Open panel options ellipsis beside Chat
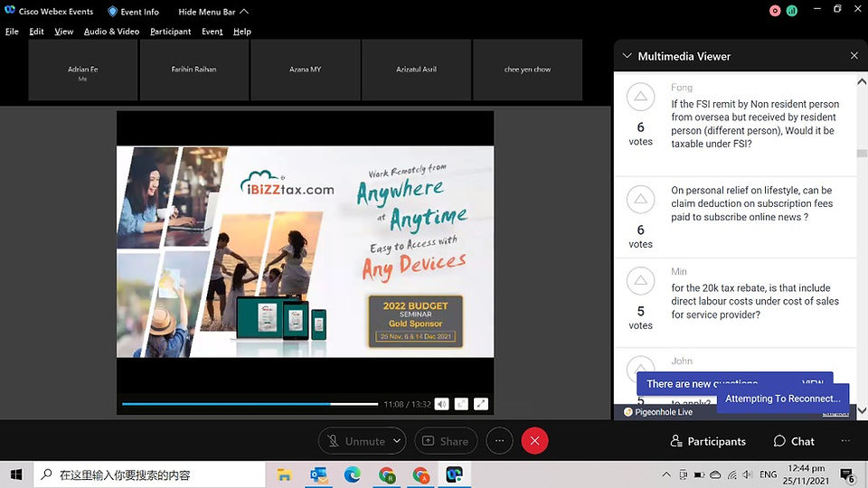Screen dimensions: 868x488 click(x=845, y=441)
